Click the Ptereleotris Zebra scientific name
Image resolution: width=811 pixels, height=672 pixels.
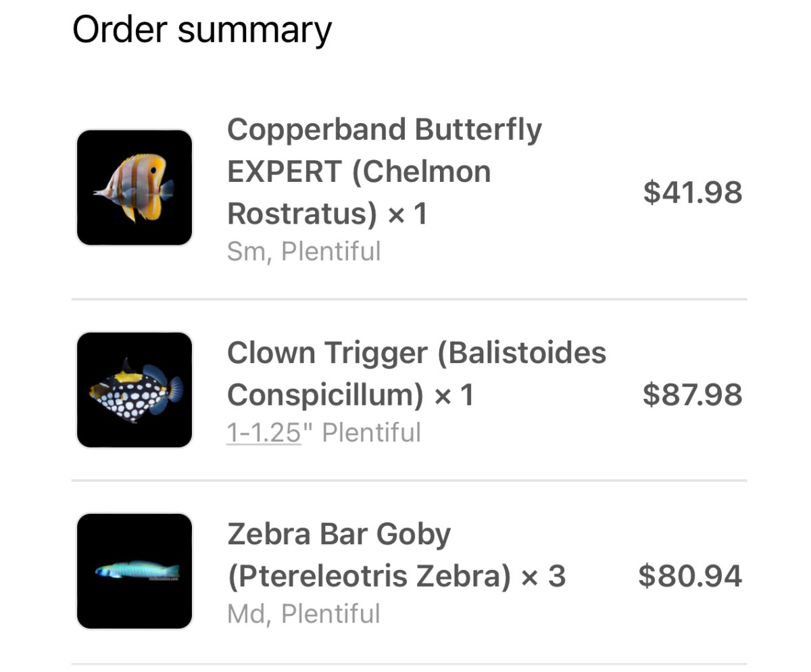(x=369, y=577)
